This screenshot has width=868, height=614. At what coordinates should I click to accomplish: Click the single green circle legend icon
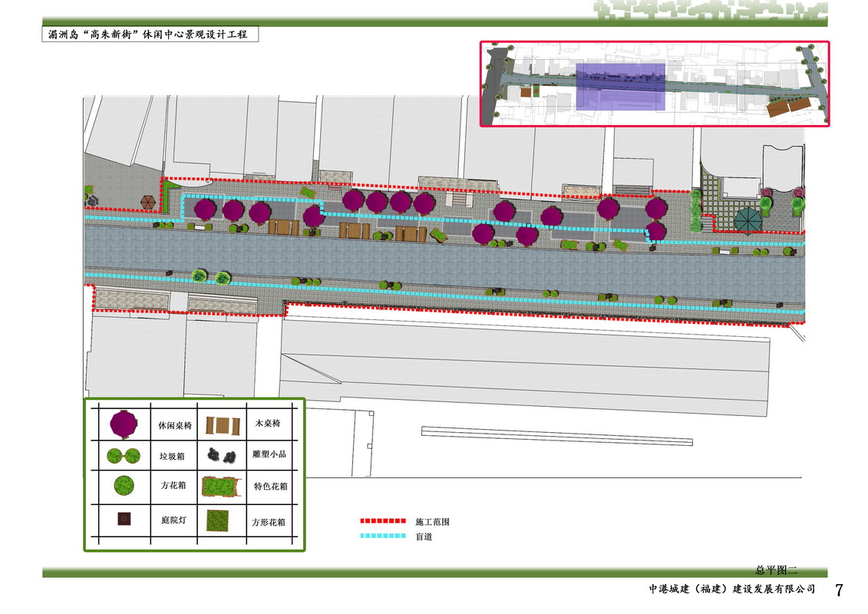click(x=124, y=486)
